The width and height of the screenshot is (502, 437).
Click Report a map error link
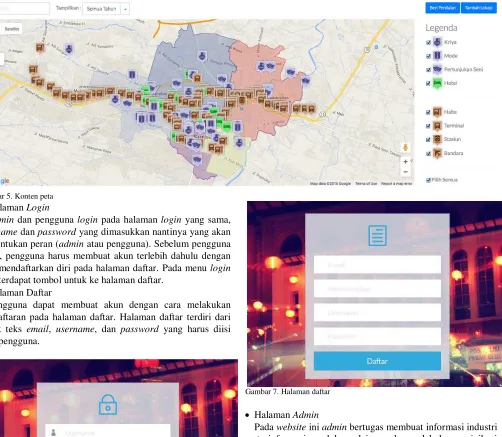click(396, 183)
